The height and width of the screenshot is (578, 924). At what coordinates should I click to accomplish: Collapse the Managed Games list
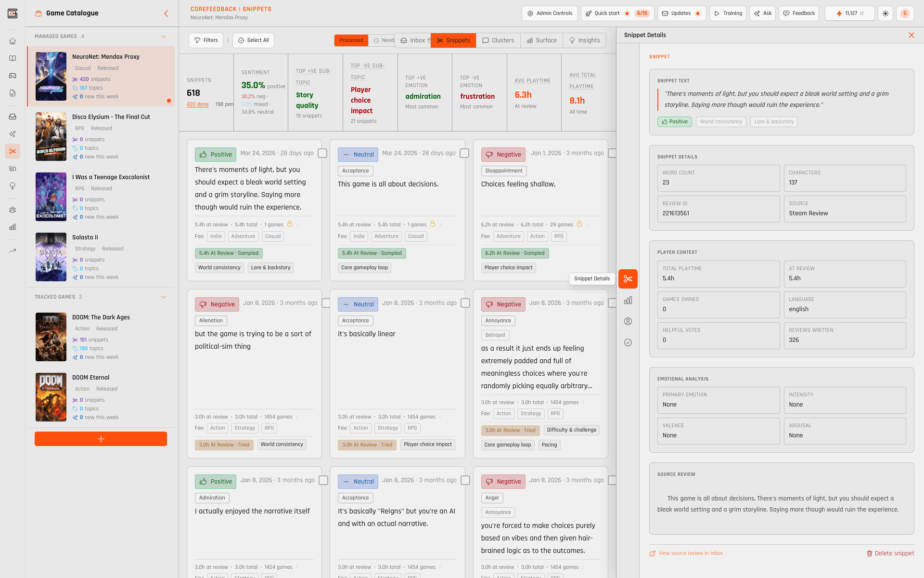pyautogui.click(x=164, y=36)
